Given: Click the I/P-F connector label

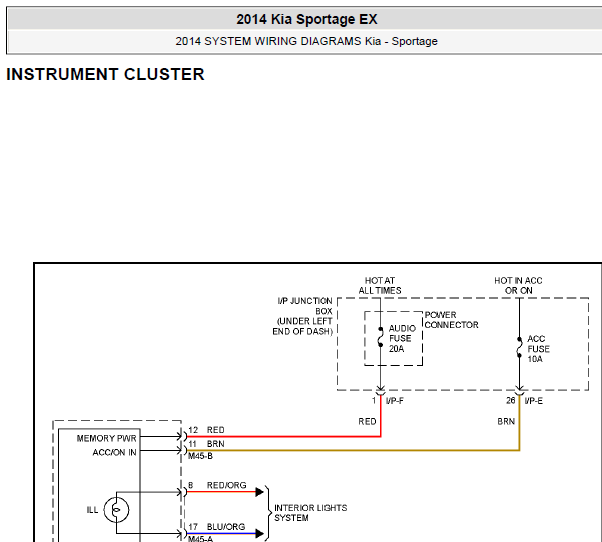Looking at the screenshot, I should 395,401.
